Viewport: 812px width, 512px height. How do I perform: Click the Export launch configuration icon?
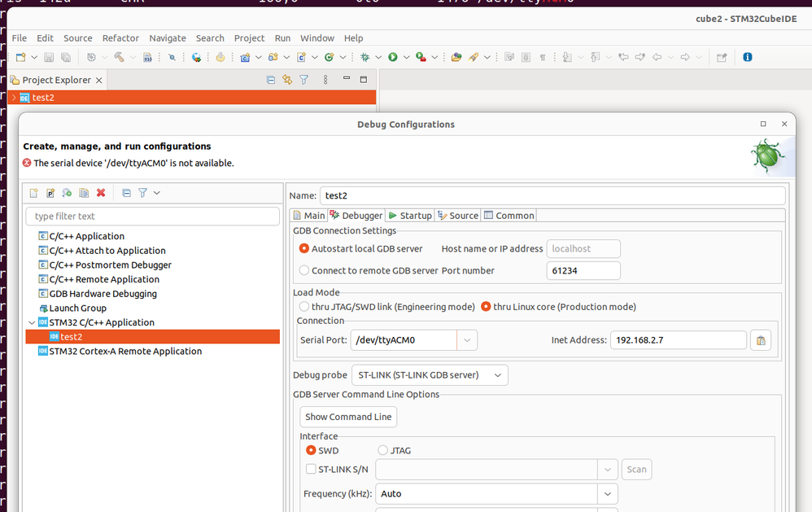(x=67, y=193)
